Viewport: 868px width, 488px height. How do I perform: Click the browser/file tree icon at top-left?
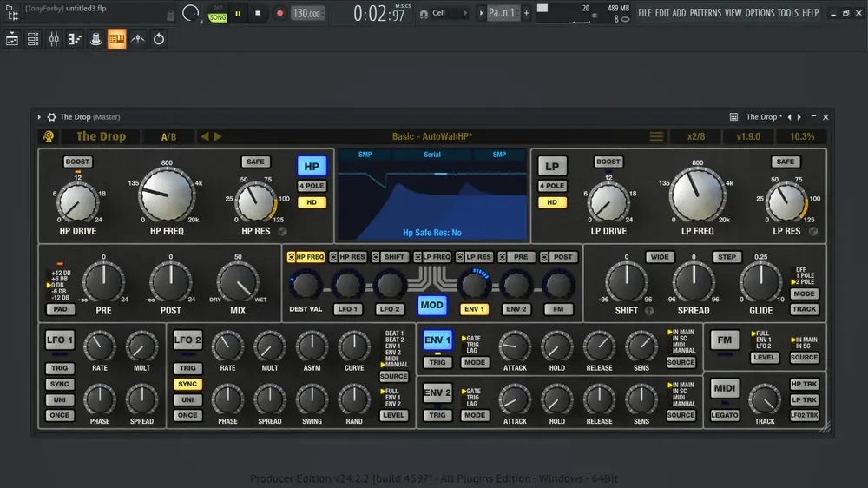point(11,13)
